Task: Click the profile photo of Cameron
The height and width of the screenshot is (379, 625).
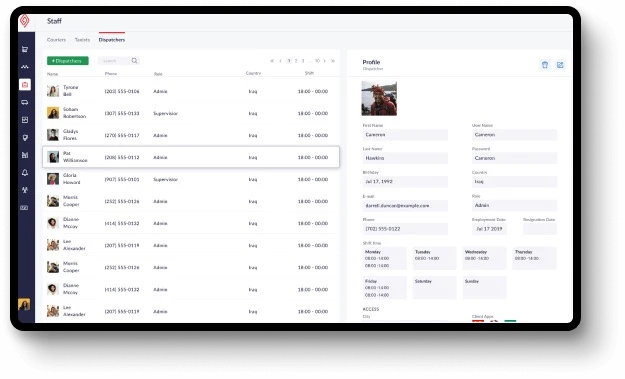Action: pos(379,98)
